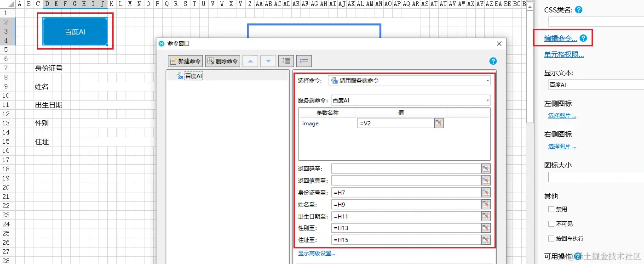Toggle the 按回车执行 checkbox

click(552, 238)
